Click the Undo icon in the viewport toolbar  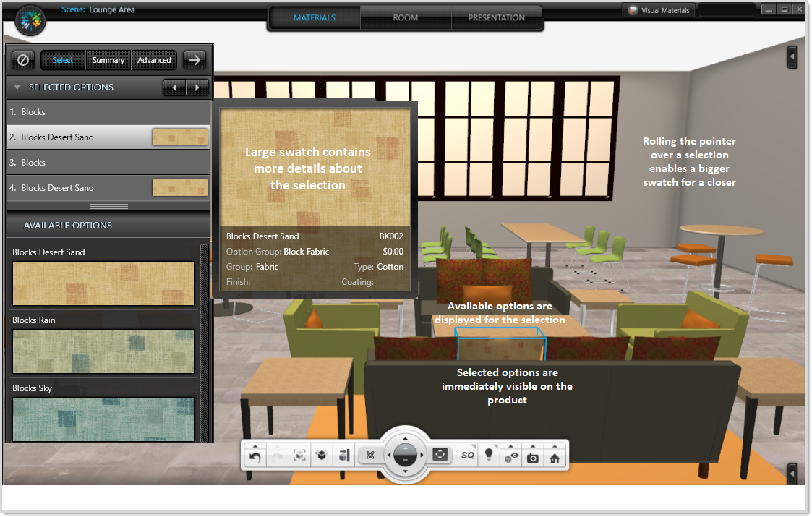point(255,456)
